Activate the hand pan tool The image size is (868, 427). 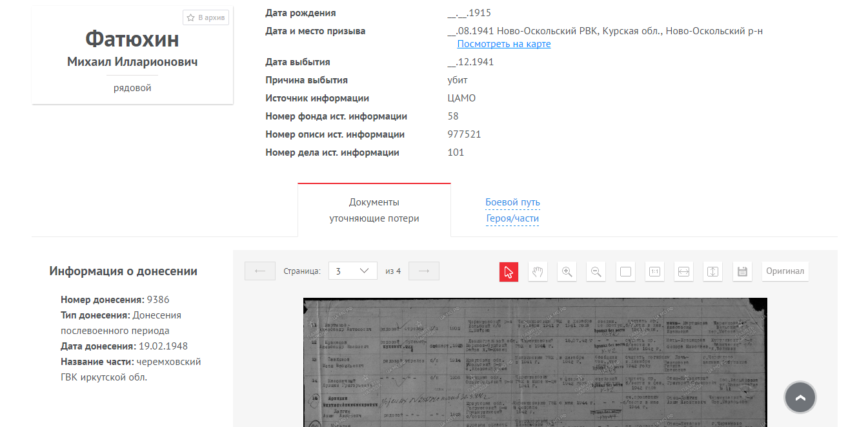click(x=538, y=271)
